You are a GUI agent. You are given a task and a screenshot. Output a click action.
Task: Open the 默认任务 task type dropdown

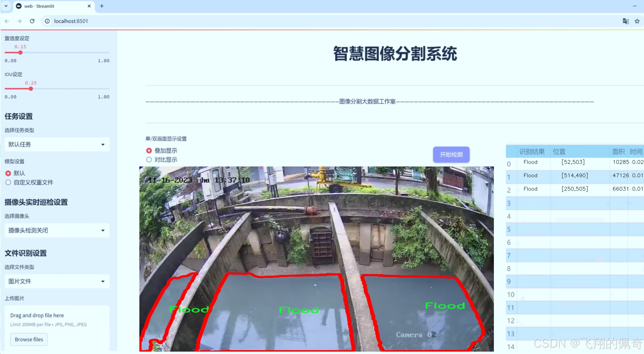pyautogui.click(x=57, y=144)
